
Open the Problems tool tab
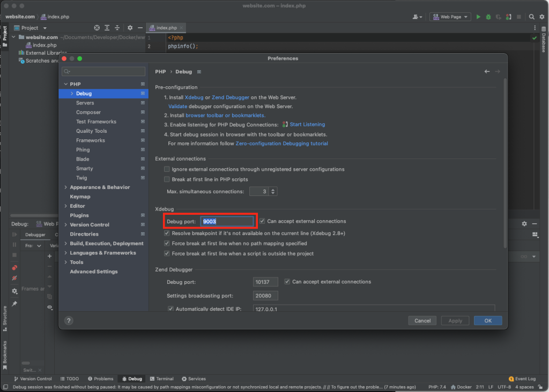coord(100,379)
